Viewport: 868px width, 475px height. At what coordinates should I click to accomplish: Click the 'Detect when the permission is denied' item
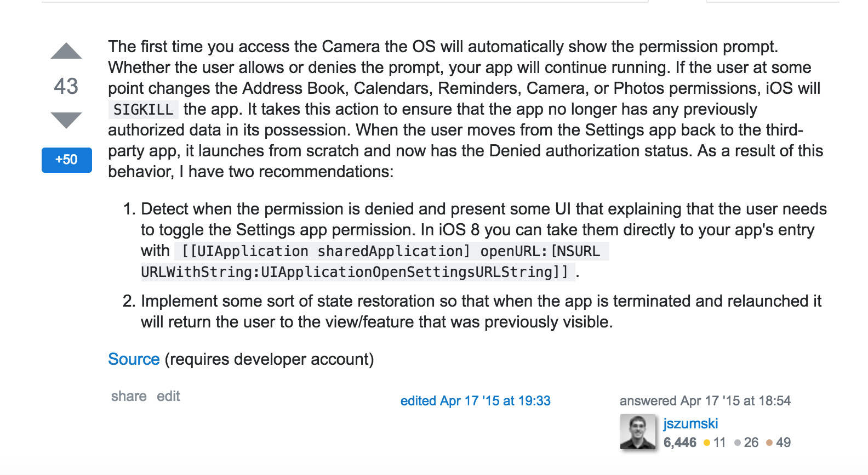482,209
